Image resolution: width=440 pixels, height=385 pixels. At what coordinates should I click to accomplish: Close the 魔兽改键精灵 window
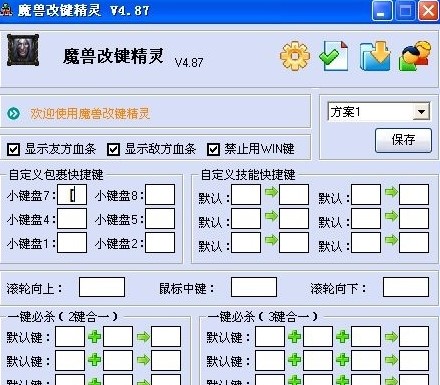coord(429,11)
